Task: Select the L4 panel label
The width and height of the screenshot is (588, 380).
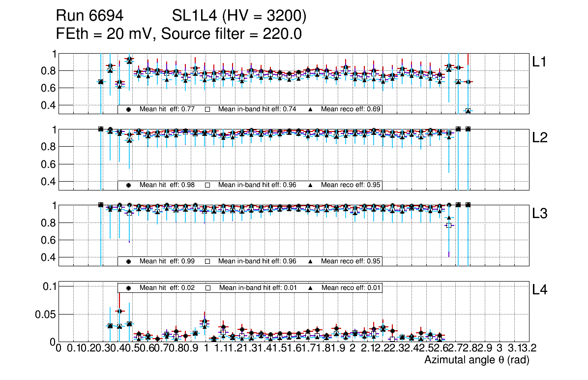Action: tap(540, 290)
